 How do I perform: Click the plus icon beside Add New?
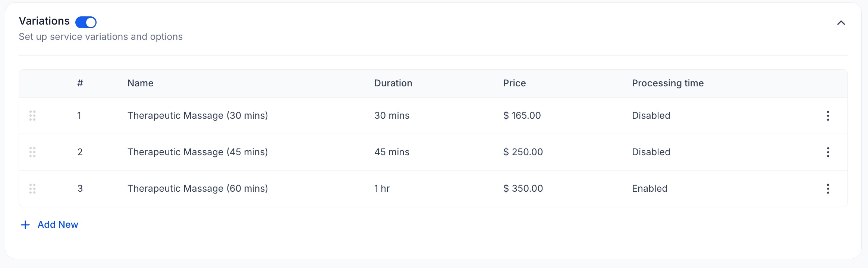coord(25,225)
